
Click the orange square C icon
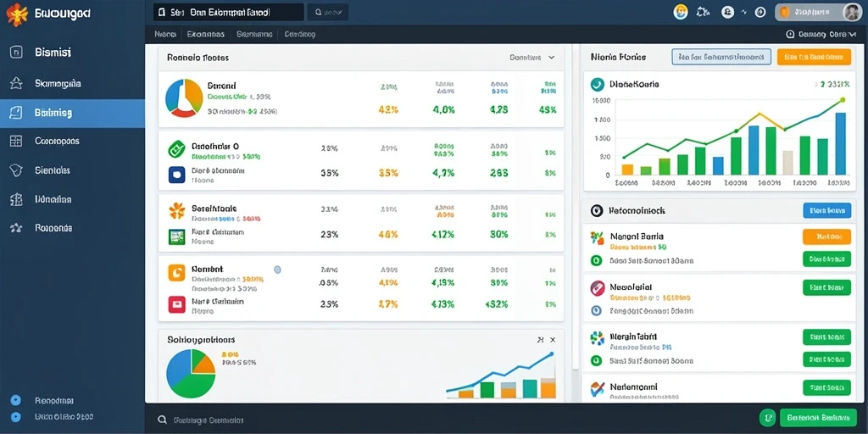point(176,272)
